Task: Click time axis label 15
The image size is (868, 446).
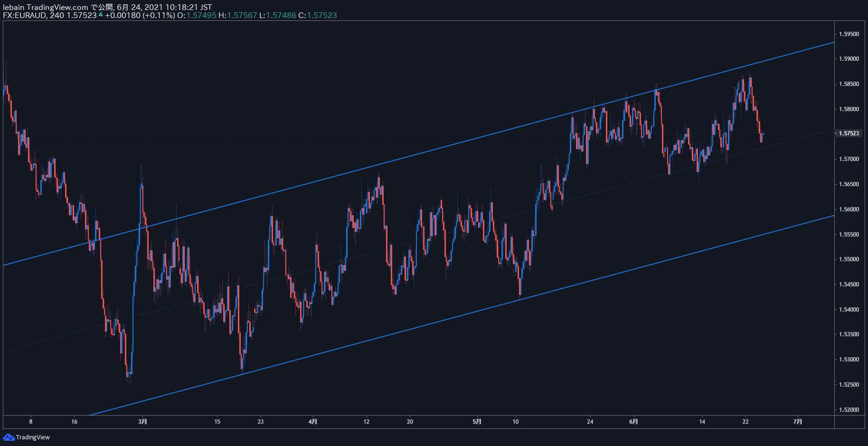Action: tap(217, 421)
